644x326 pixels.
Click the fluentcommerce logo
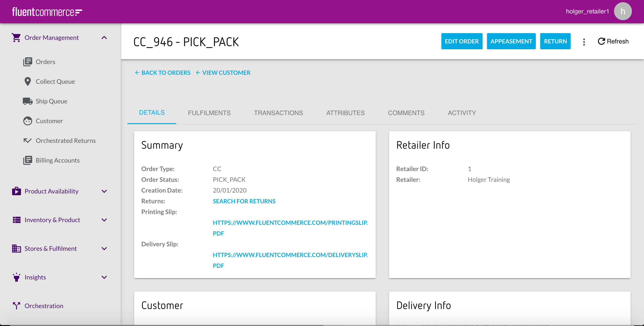(47, 12)
